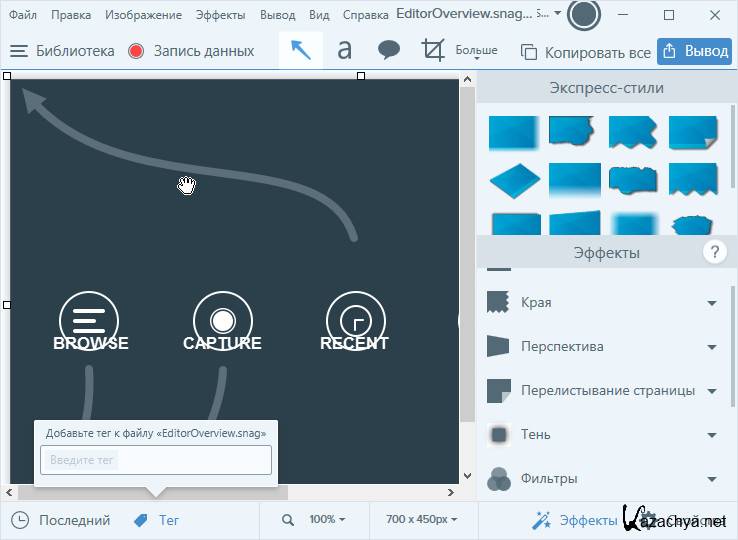Apply the first express style thumbnail
Screen dimensions: 738x540
point(513,132)
